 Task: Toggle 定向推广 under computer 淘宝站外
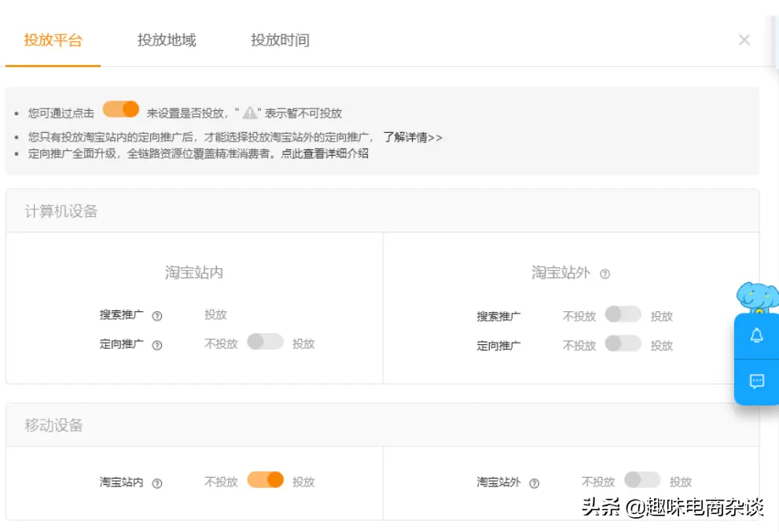click(x=623, y=343)
